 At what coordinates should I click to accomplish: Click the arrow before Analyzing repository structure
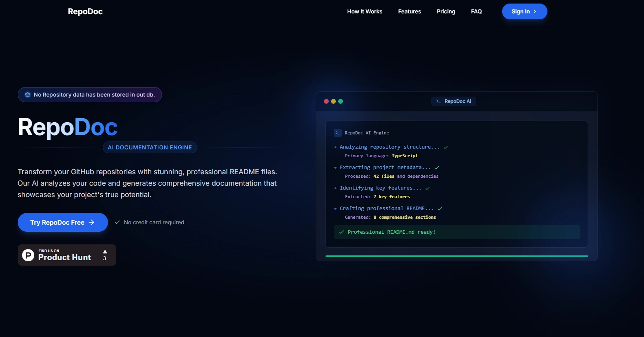point(335,147)
